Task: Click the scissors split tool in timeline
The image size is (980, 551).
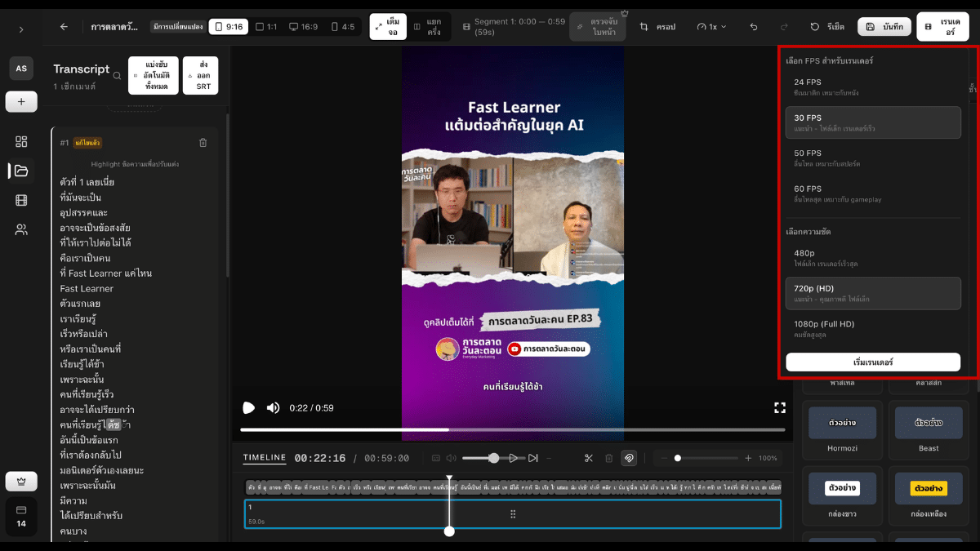Action: coord(588,458)
